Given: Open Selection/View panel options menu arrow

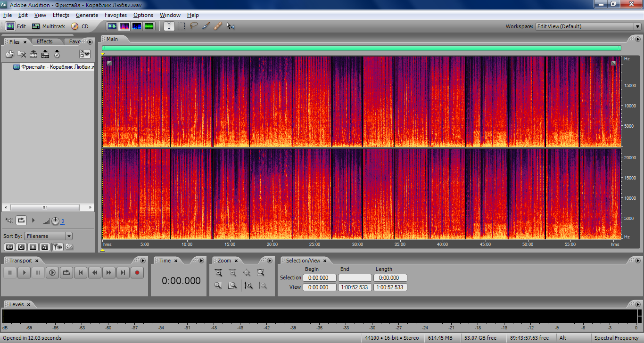Looking at the screenshot, I should pyautogui.click(x=638, y=261).
